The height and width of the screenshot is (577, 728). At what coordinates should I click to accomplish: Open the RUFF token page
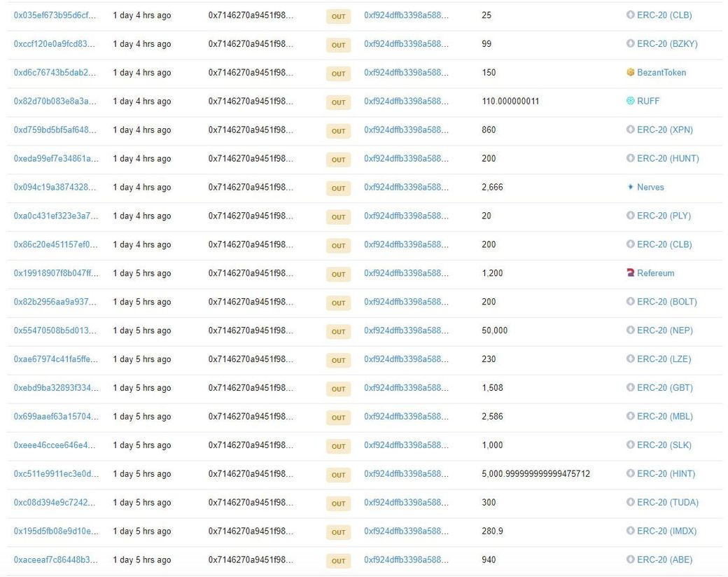coord(647,102)
